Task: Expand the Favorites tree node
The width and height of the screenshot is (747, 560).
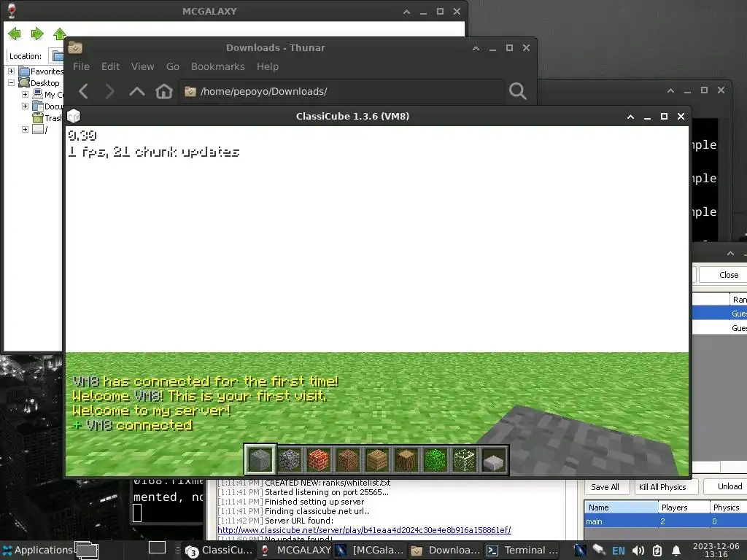Action: click(x=11, y=71)
